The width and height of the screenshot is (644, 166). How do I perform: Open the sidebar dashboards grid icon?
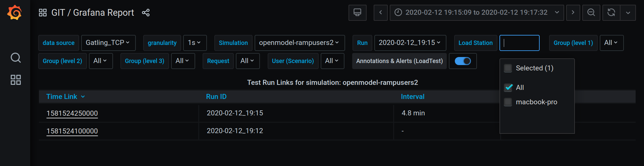[15, 80]
